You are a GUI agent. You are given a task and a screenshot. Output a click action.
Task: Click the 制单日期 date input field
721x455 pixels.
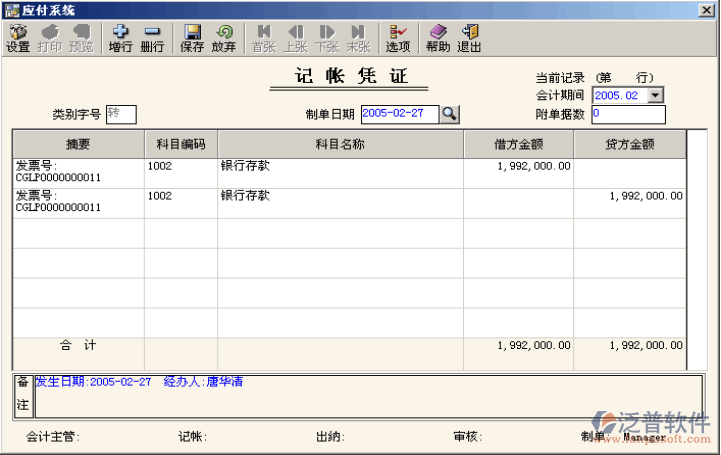click(x=399, y=114)
